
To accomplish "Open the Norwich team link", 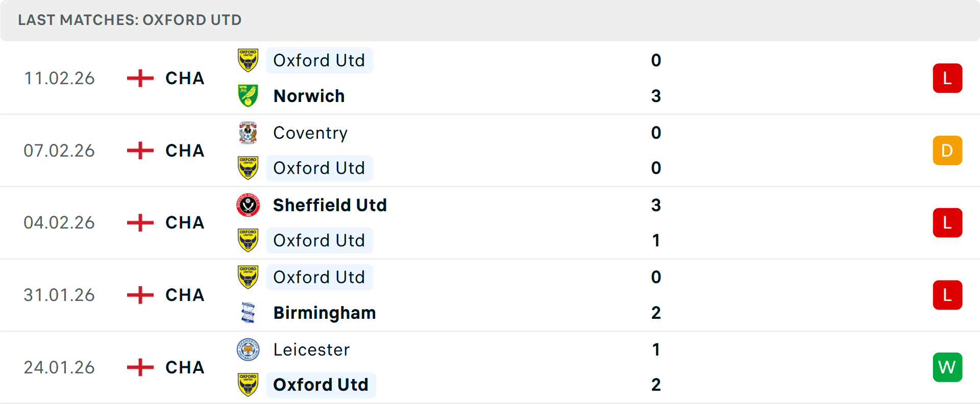I will [x=309, y=96].
